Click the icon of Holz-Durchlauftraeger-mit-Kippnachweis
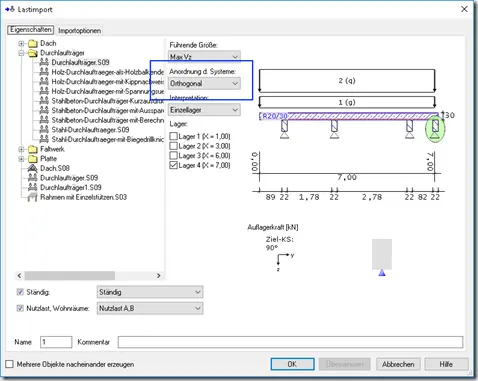Screen dimensions: 478x381 (44, 82)
